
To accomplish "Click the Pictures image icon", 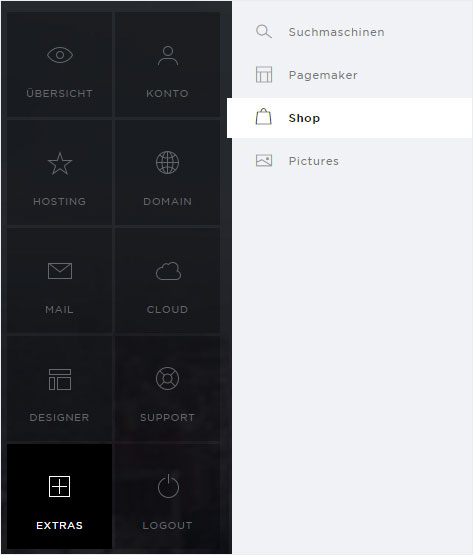I will tap(264, 160).
